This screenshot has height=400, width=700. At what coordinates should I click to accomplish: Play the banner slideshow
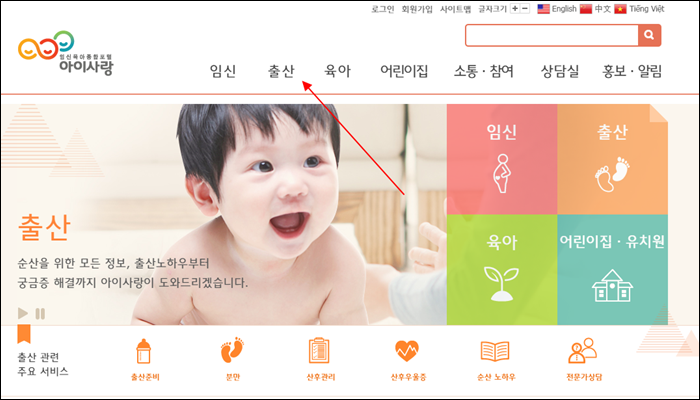coord(23,313)
